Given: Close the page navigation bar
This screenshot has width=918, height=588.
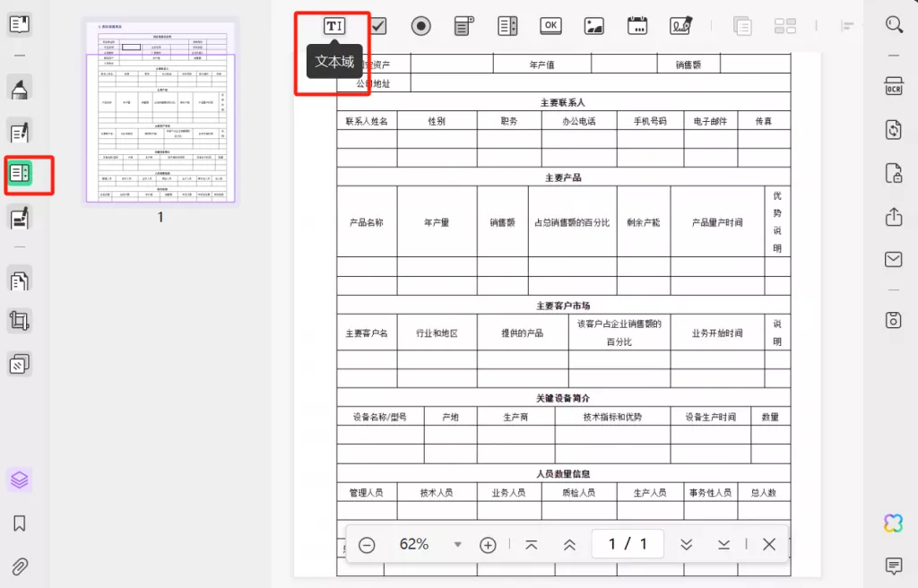Looking at the screenshot, I should [769, 545].
